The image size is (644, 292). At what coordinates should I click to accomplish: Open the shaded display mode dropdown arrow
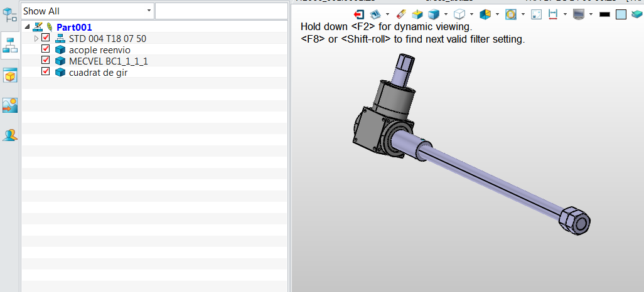(446, 14)
